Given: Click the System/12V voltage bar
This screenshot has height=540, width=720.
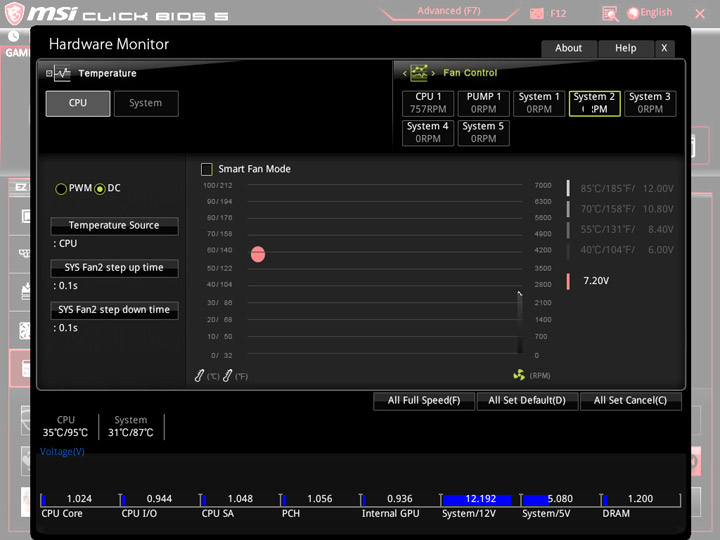Looking at the screenshot, I should [x=477, y=500].
